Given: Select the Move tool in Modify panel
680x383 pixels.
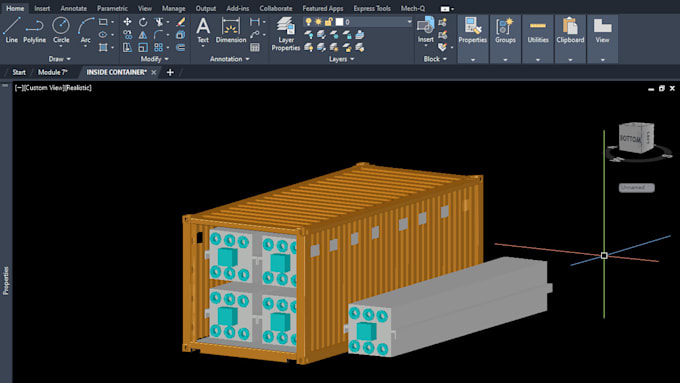Looking at the screenshot, I should click(127, 22).
